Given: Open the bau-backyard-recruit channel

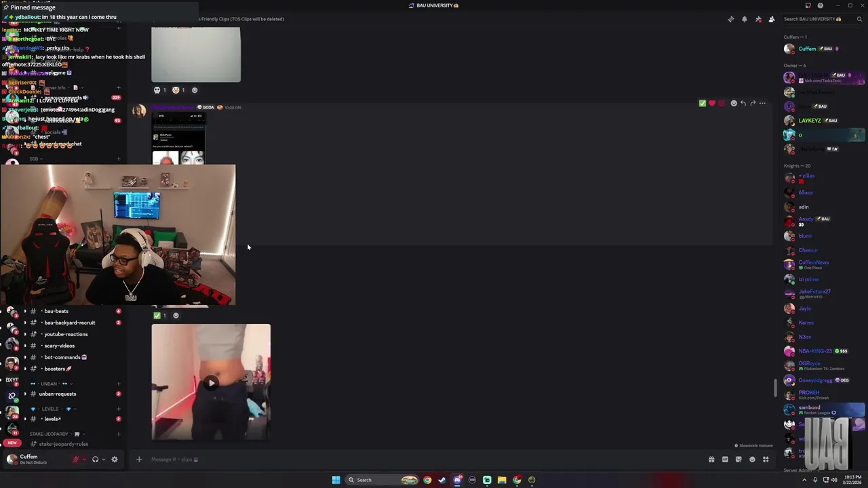Looking at the screenshot, I should [71, 323].
